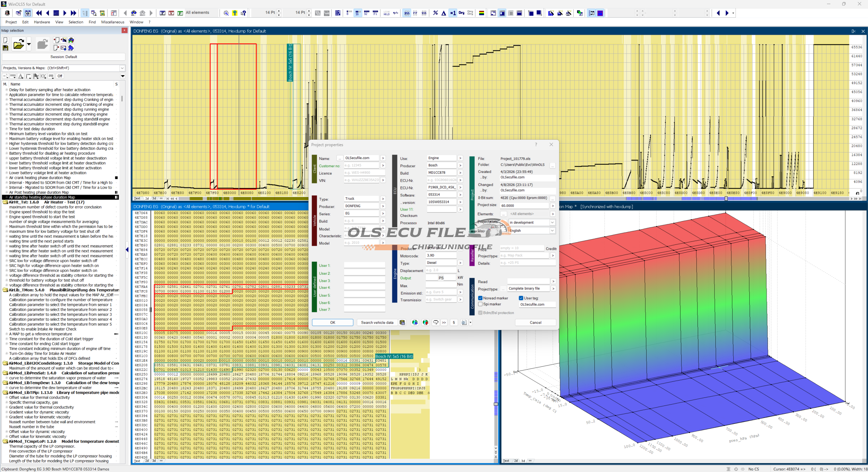This screenshot has height=472, width=868.
Task: Open the Miscellaneous menu
Action: click(113, 22)
